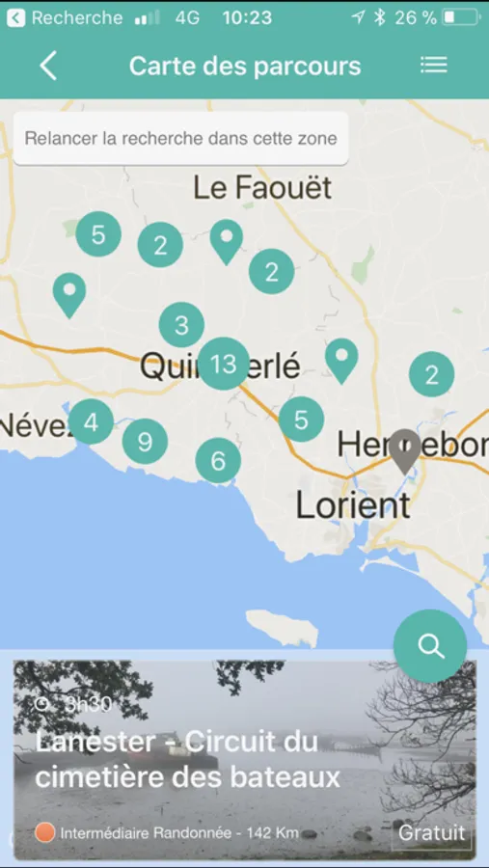The width and height of the screenshot is (489, 868).
Task: Tap the cluster marker showing 3
Action: click(x=181, y=325)
